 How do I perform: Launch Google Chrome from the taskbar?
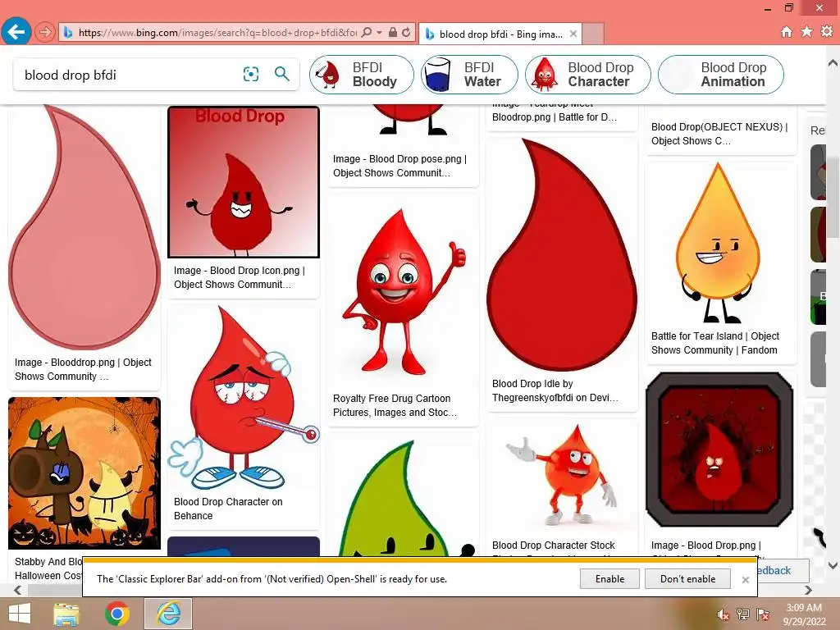point(117,614)
